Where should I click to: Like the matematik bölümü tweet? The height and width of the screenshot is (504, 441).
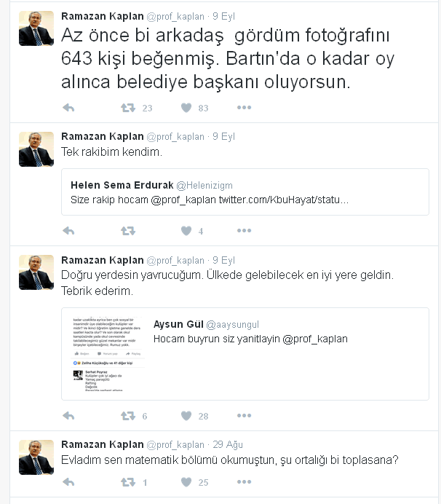186,482
